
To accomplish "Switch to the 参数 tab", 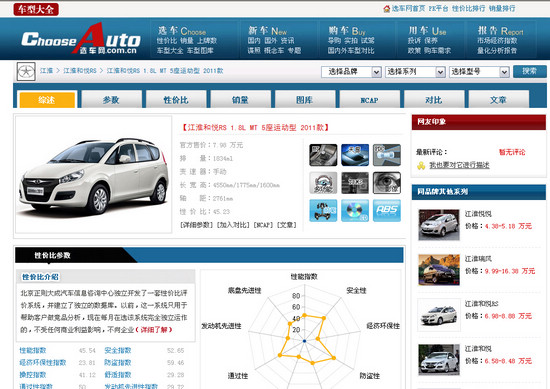I will pyautogui.click(x=111, y=100).
